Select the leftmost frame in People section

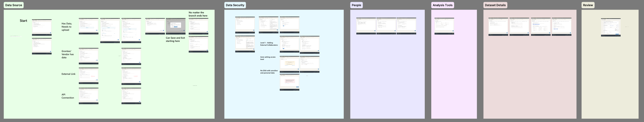(x=366, y=26)
